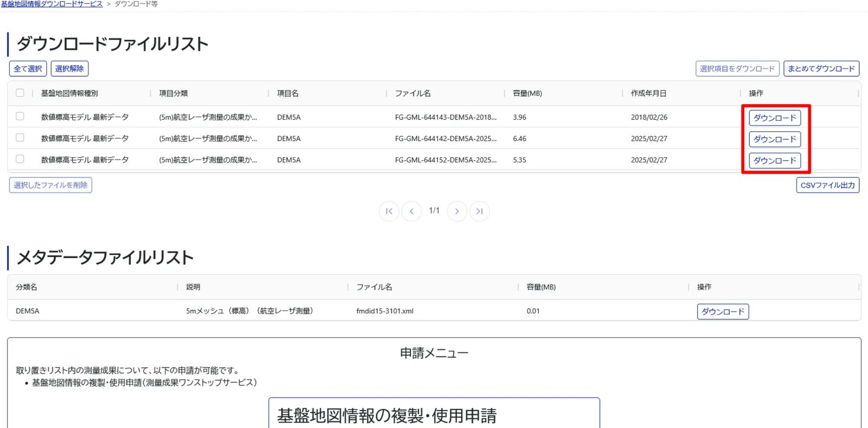The height and width of the screenshot is (428, 868).
Task: Select the fmdid15-3101.xml file name
Action: coord(385,311)
